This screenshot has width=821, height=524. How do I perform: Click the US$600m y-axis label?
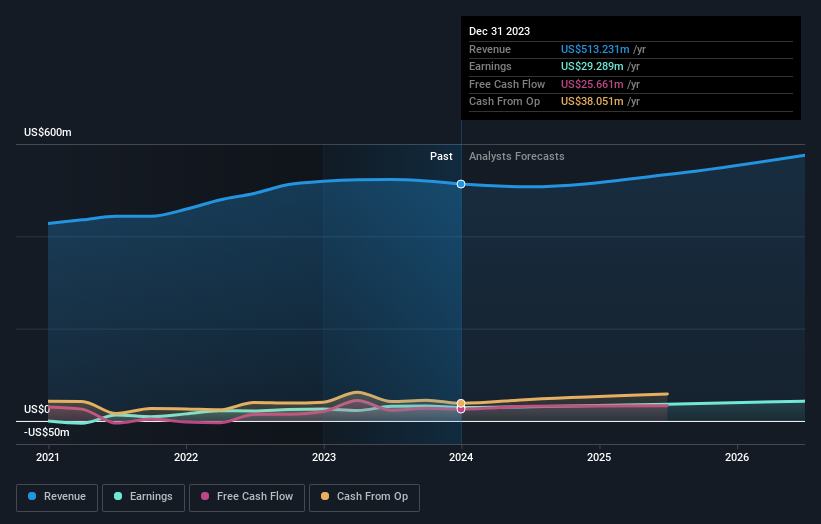[48, 132]
